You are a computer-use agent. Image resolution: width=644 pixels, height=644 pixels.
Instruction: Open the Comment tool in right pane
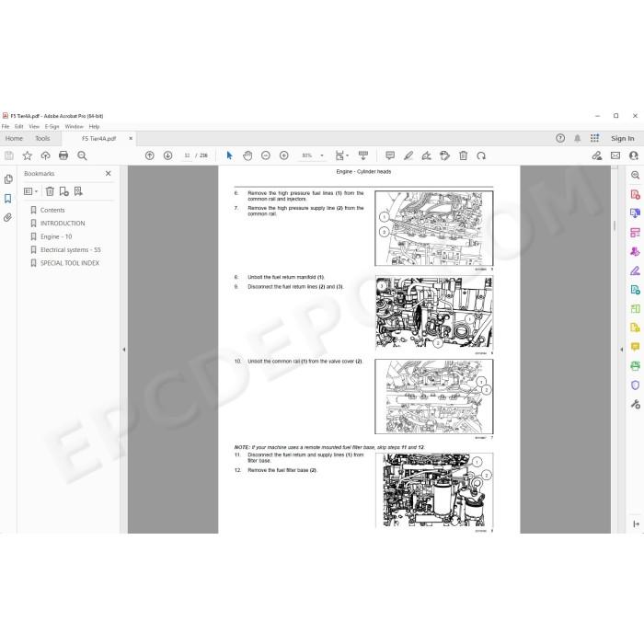635,347
